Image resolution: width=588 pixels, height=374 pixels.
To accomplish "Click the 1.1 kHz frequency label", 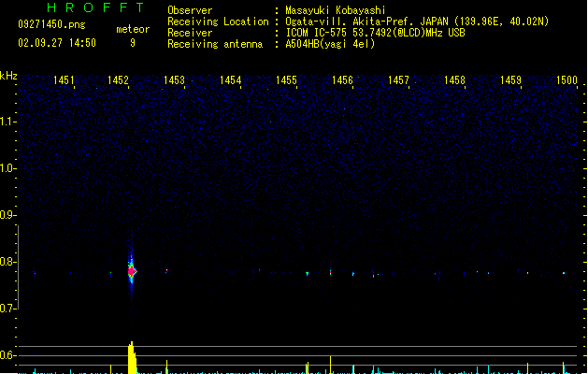I will (x=8, y=122).
